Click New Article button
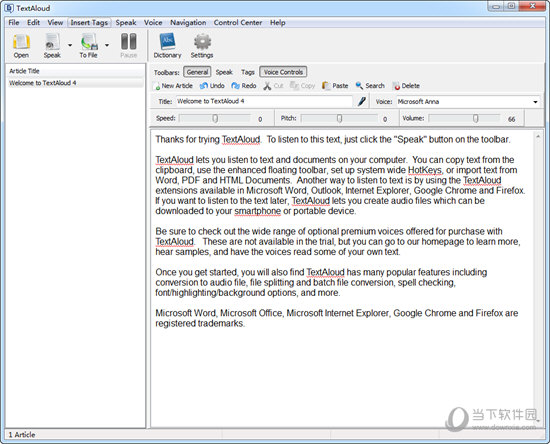Image resolution: width=550 pixels, height=444 pixels. click(x=174, y=86)
